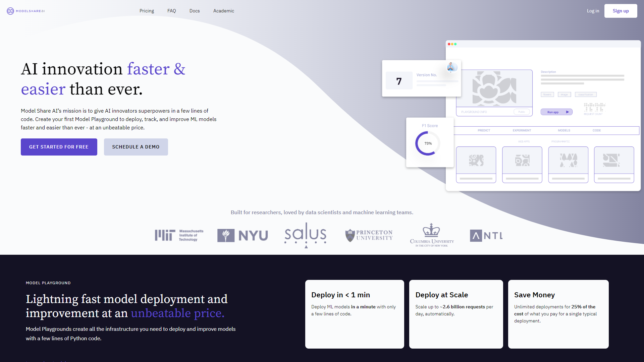644x362 pixels.
Task: Click the F1 Score 73% progress ring
Action: [428, 143]
